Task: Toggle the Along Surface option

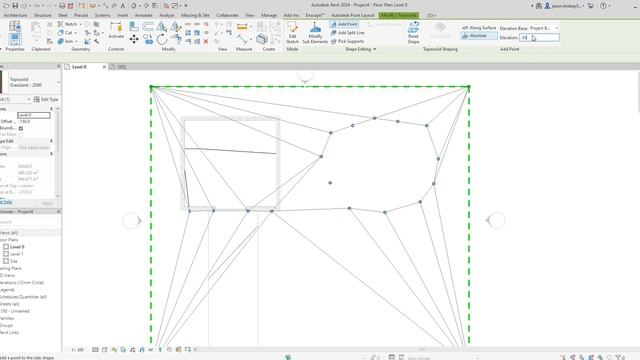Action: [479, 28]
